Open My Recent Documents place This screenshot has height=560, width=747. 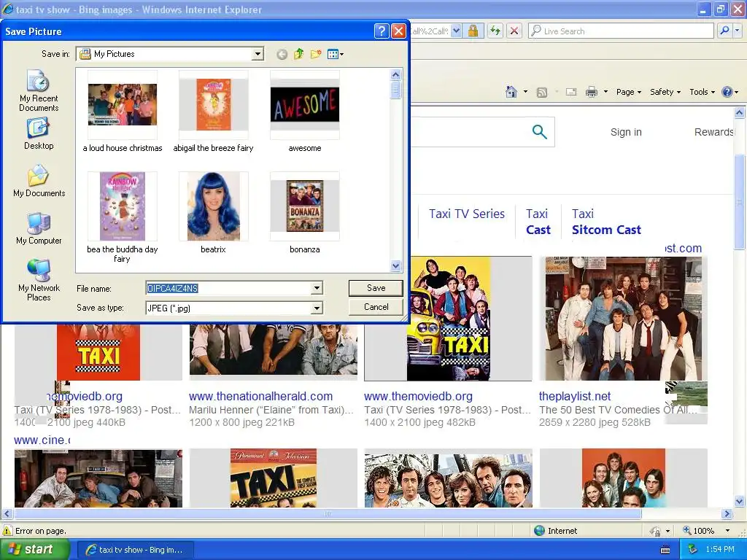pyautogui.click(x=39, y=90)
